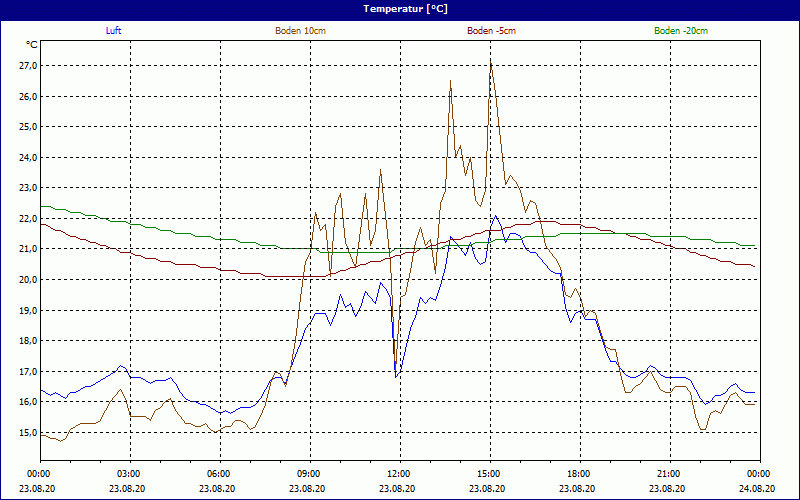Select the 21:00 time axis marker

(x=669, y=474)
